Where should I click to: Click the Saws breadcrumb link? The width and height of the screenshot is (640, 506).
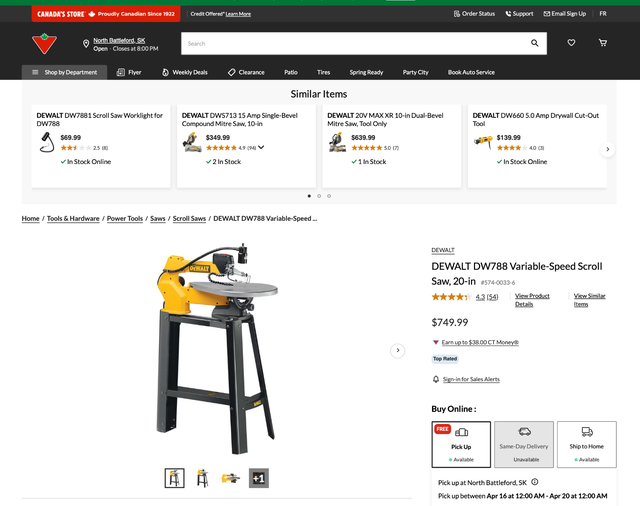pos(158,218)
